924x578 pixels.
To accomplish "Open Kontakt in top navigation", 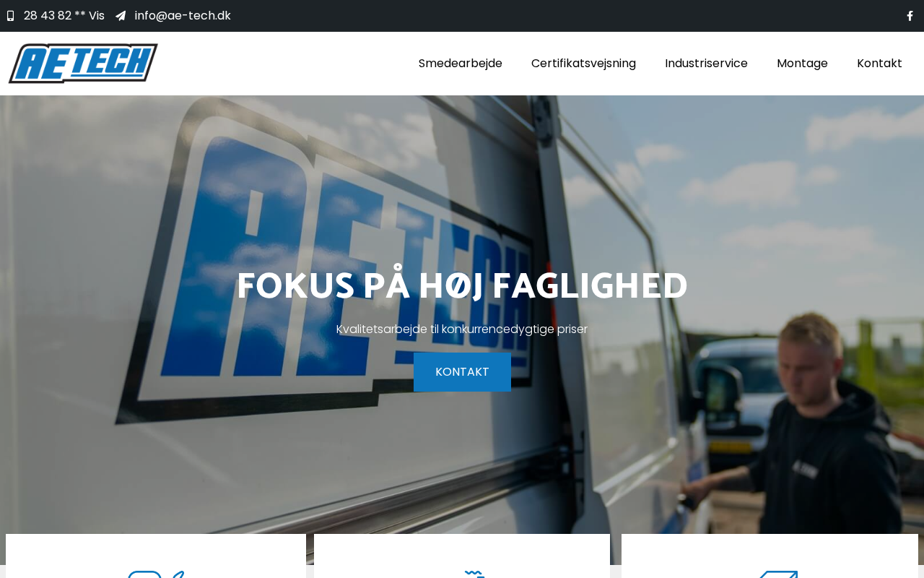I will point(879,64).
